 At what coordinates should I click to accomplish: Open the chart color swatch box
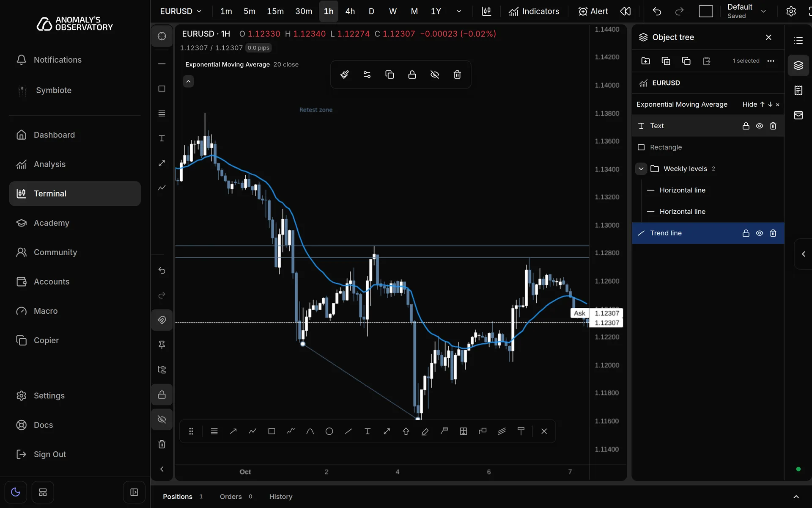point(705,11)
